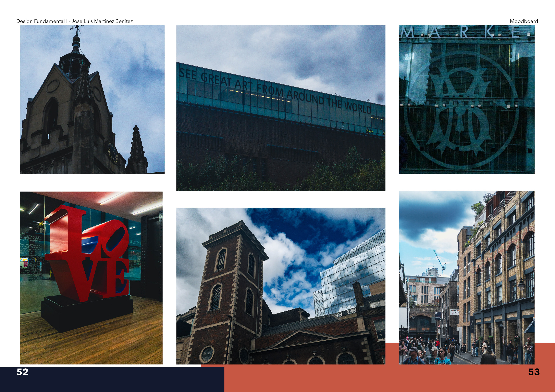The width and height of the screenshot is (555, 392).
Task: Select the crowded street scene photo
Action: click(467, 278)
